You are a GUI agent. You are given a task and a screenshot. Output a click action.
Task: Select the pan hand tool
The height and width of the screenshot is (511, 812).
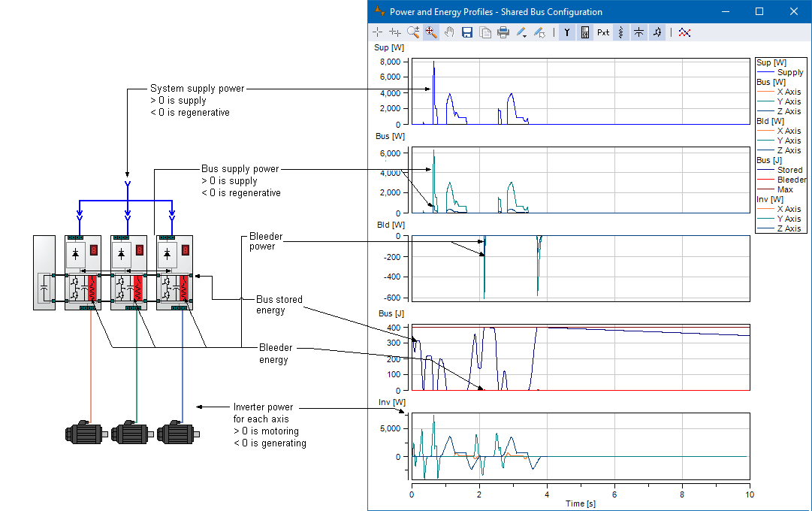pos(449,32)
